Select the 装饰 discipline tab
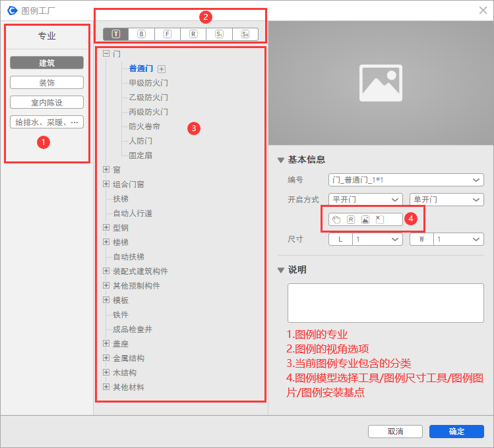 [47, 82]
